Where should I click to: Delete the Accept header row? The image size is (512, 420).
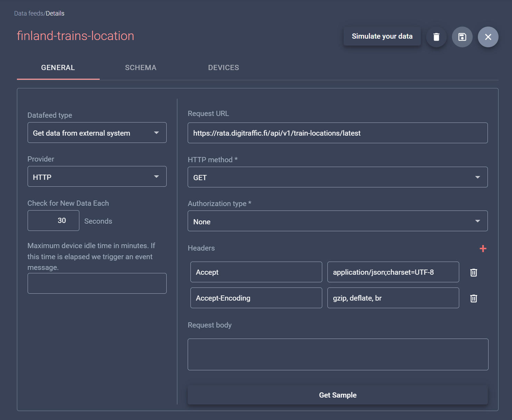[x=473, y=272]
